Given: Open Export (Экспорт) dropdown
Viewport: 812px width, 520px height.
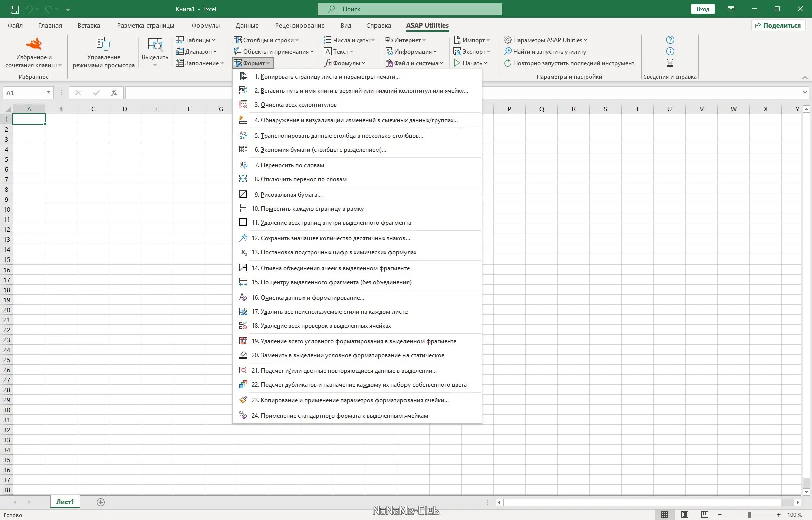Looking at the screenshot, I should tap(472, 52).
